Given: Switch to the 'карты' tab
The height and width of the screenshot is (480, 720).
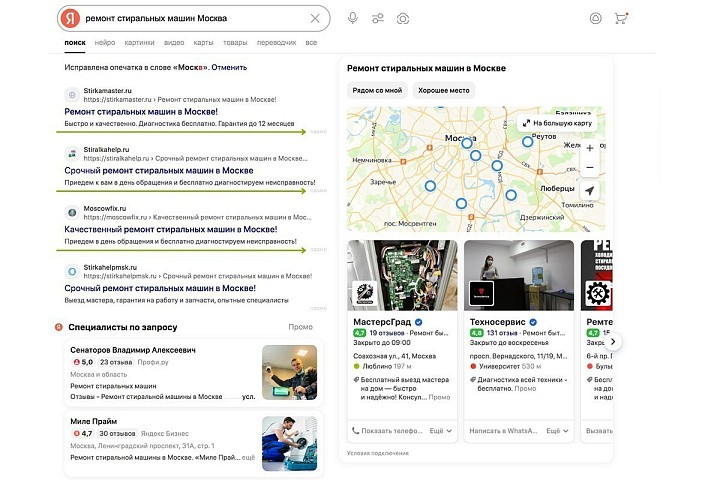Looking at the screenshot, I should coord(203,43).
